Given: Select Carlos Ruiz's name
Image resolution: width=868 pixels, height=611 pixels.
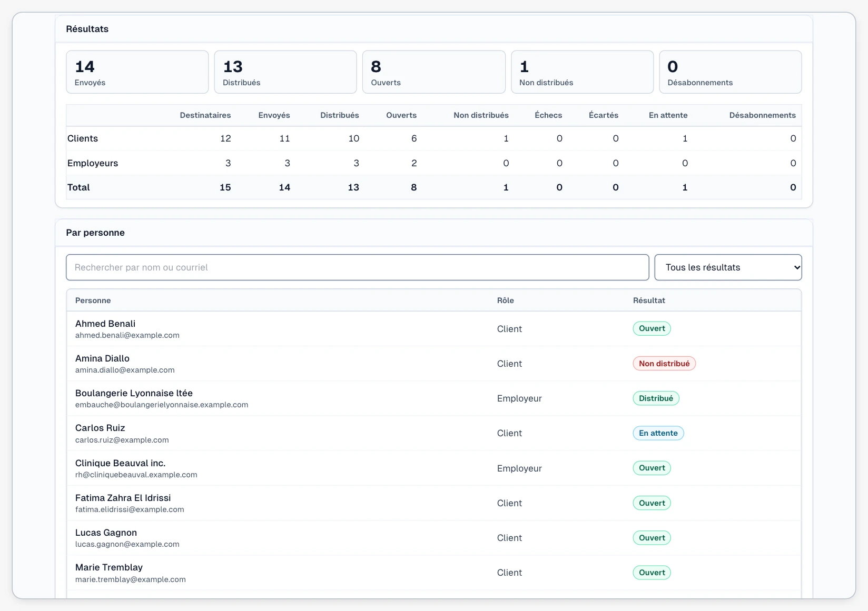Looking at the screenshot, I should (x=100, y=428).
